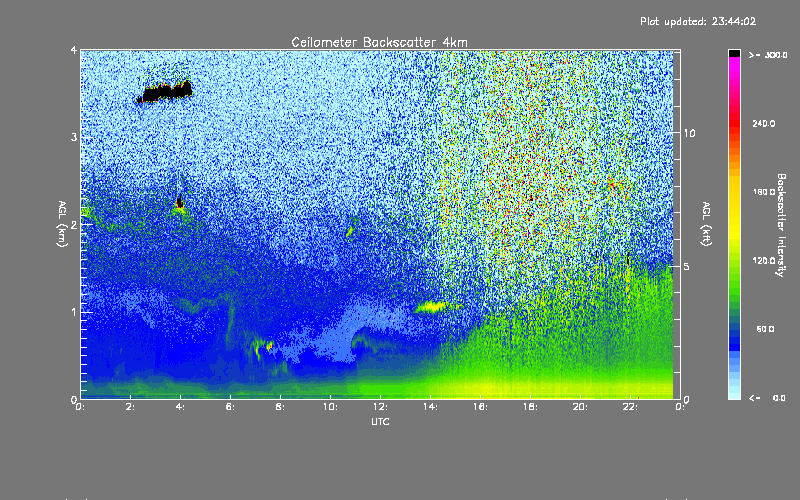Click the 'Backscatter Intensity' colorbar label
Screen dimensions: 800x500
click(x=780, y=225)
